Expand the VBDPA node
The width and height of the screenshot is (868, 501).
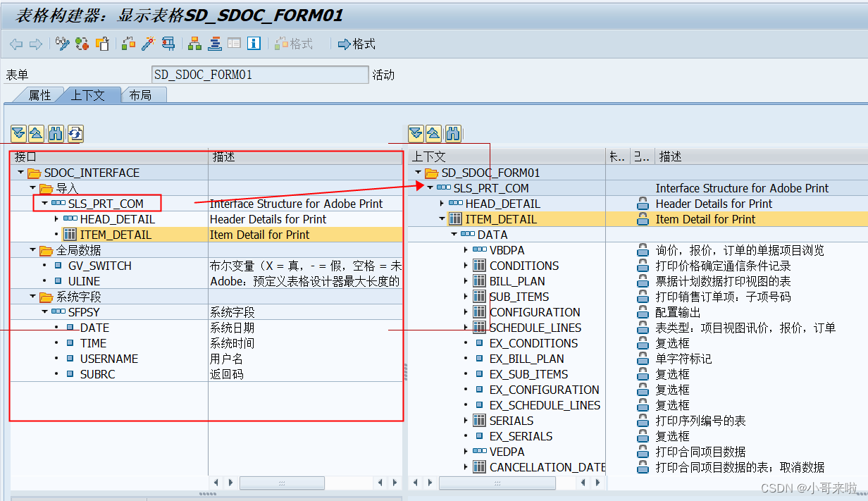point(466,250)
